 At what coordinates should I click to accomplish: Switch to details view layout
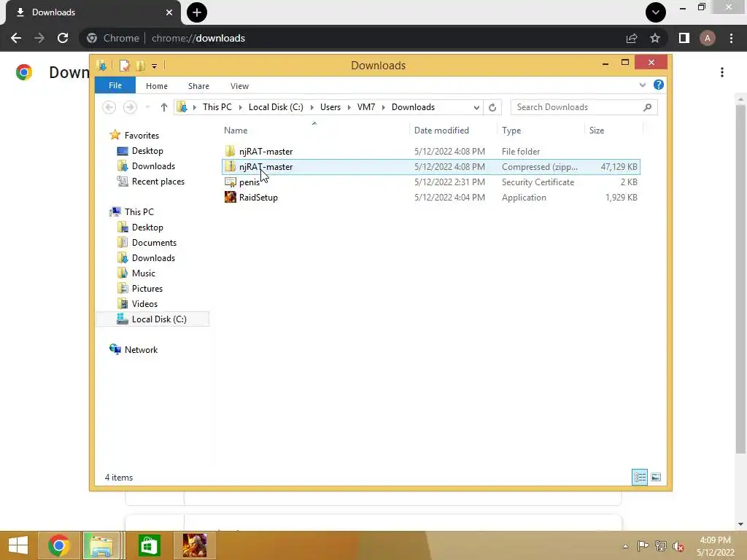click(x=639, y=477)
